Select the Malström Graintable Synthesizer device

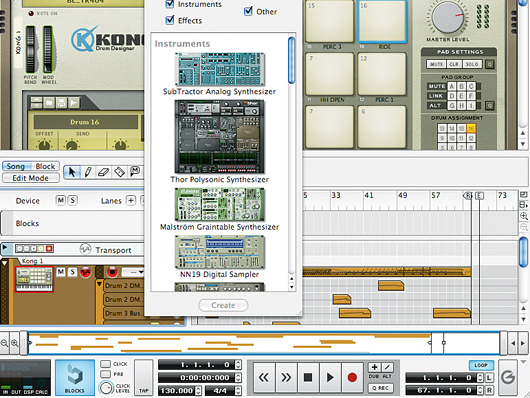[x=219, y=209]
